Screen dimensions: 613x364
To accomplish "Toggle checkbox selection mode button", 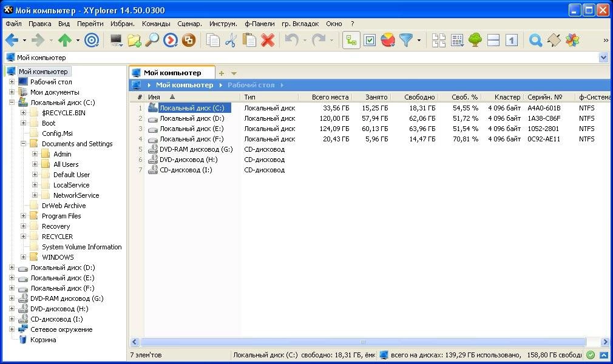I will click(370, 40).
